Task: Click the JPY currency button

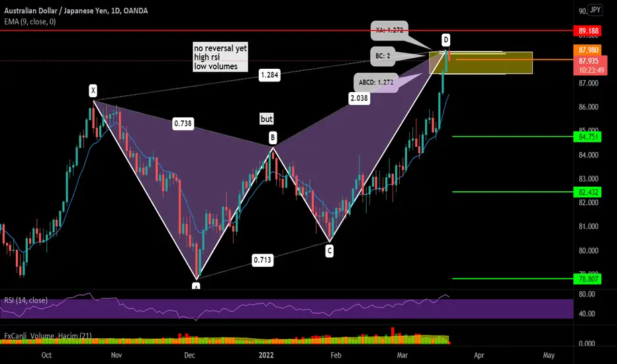Action: pyautogui.click(x=595, y=10)
